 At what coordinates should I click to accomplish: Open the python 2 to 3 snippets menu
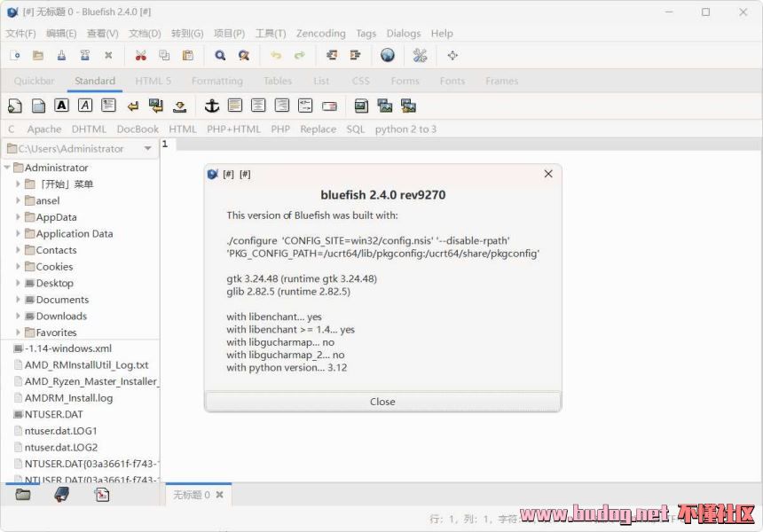405,129
